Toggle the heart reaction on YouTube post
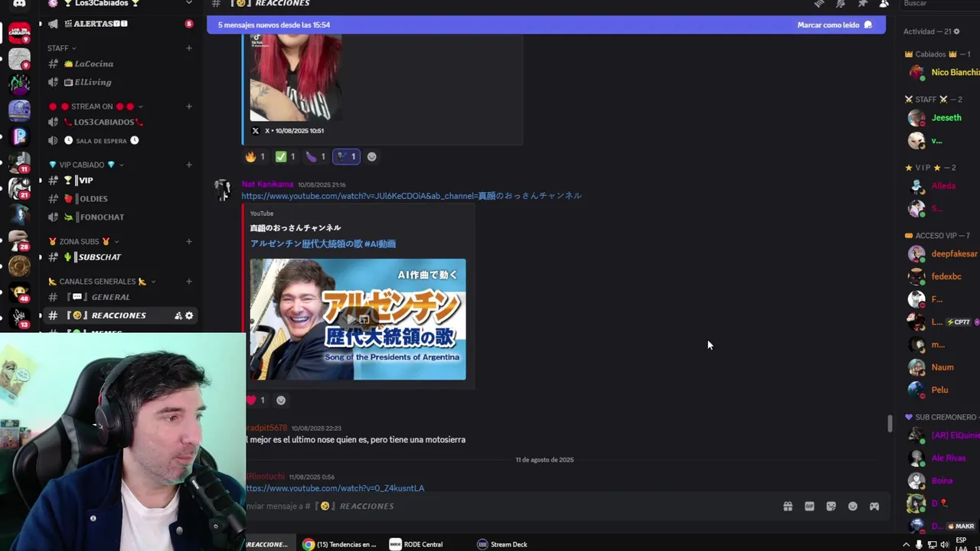The width and height of the screenshot is (980, 551). tap(256, 400)
